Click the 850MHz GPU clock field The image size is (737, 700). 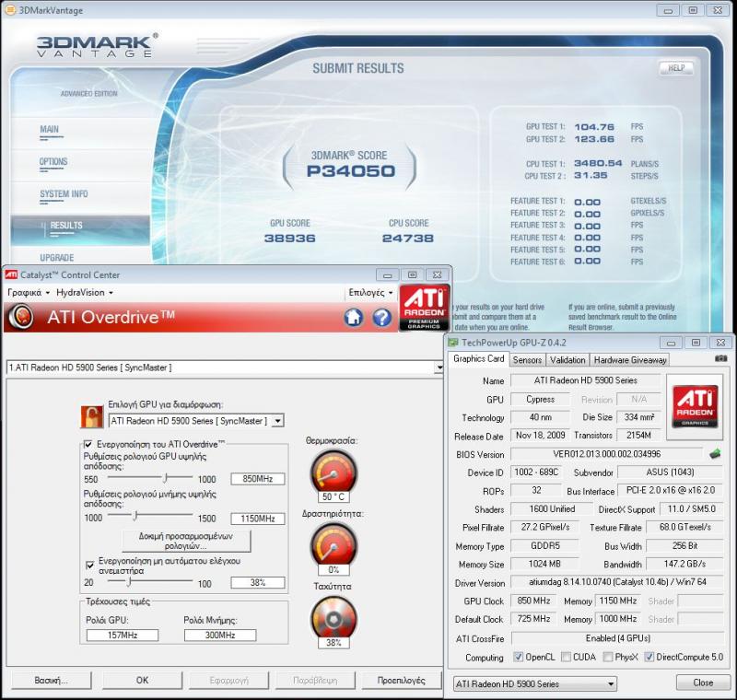258,479
